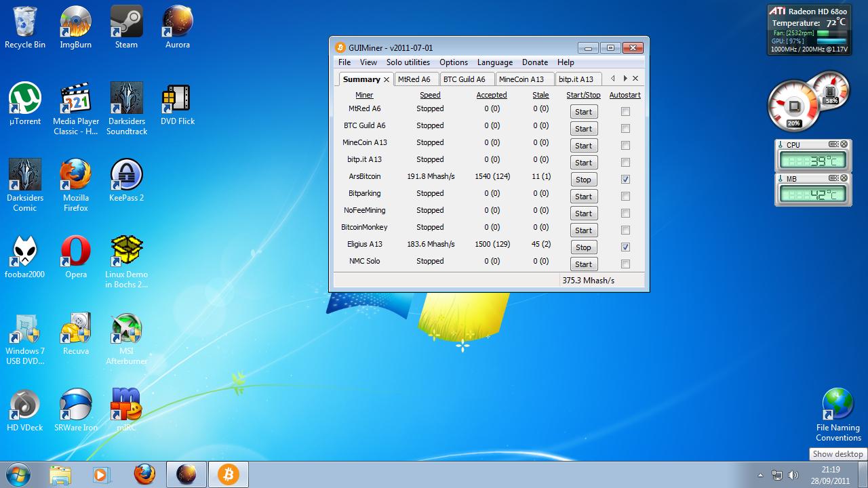Enable autostart for NoFeeMining
The height and width of the screenshot is (488, 868).
[625, 213]
